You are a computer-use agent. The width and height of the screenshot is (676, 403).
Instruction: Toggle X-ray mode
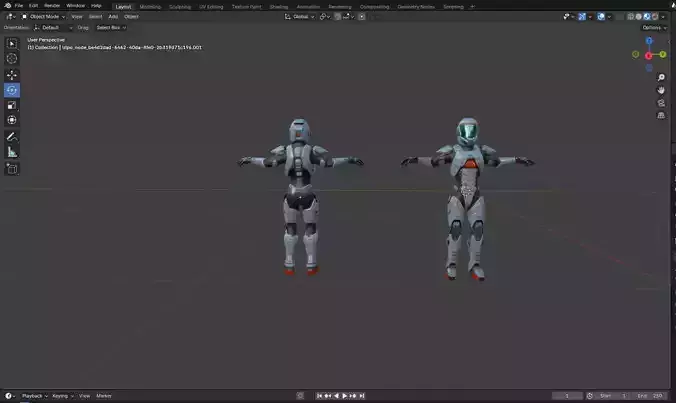pos(620,17)
